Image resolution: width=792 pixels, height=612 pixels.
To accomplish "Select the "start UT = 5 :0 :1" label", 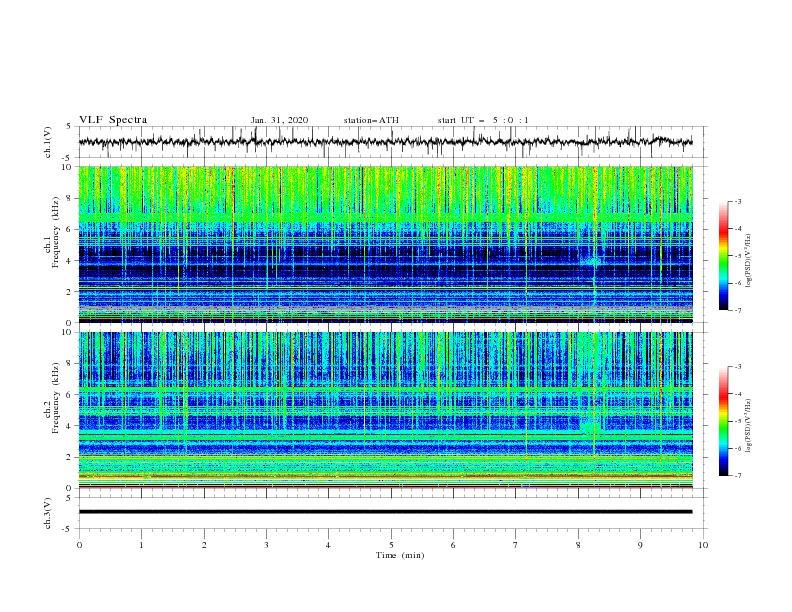I will tap(483, 120).
